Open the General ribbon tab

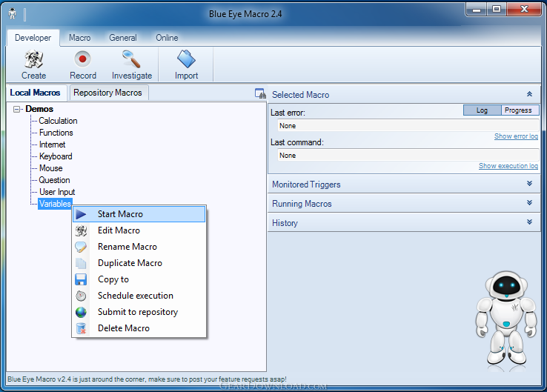click(x=123, y=38)
